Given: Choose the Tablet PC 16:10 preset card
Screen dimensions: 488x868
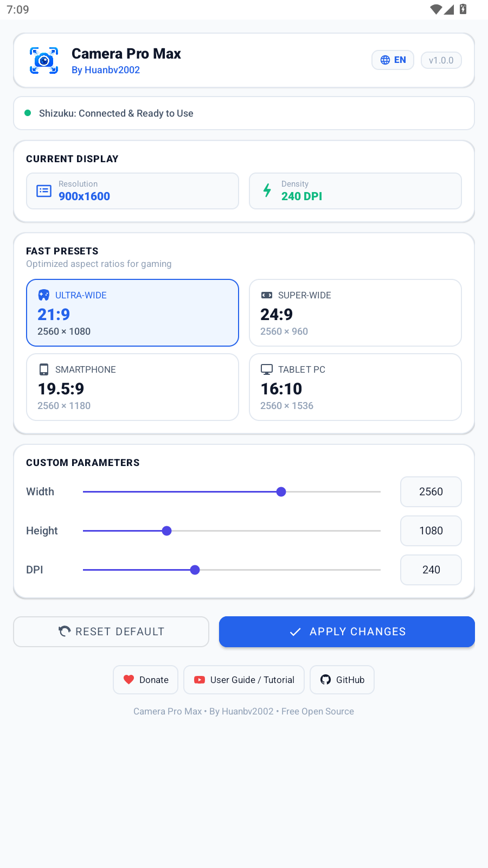Looking at the screenshot, I should coord(355,387).
